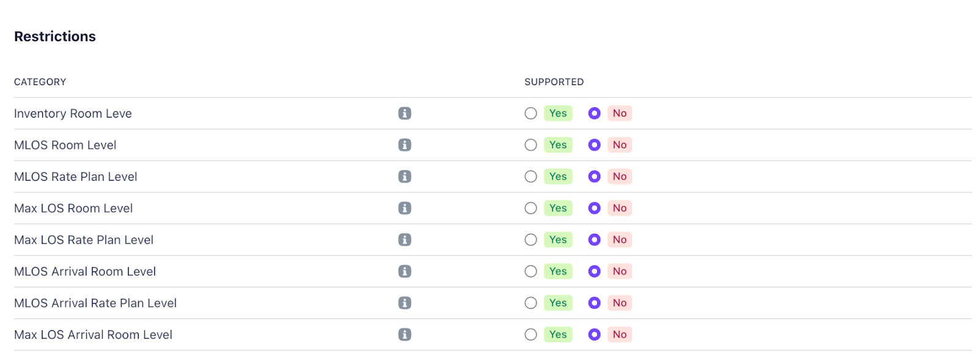The width and height of the screenshot is (980, 354).
Task: Select No radio for Max LOS Rate Plan Level
Action: (594, 240)
